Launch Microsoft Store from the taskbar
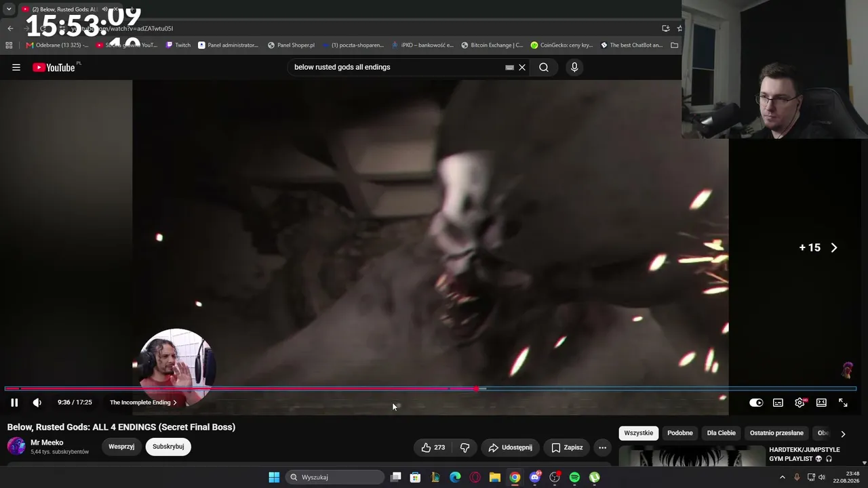 pos(415,477)
